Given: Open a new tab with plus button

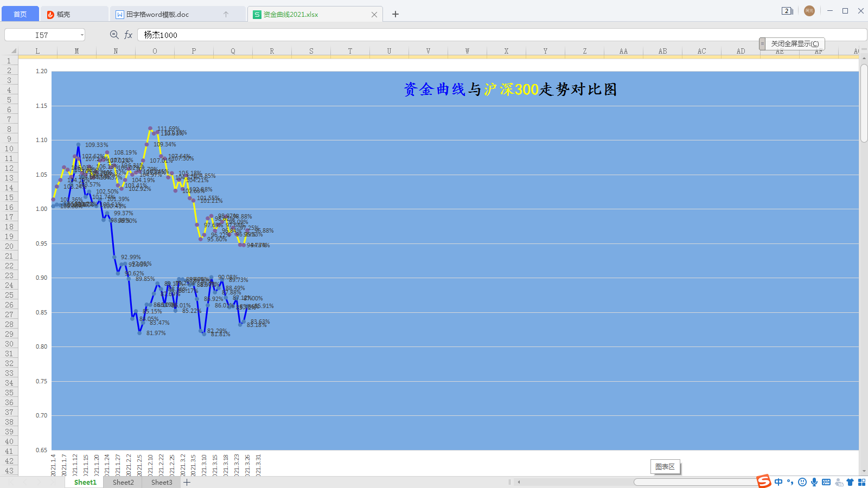Looking at the screenshot, I should pos(395,14).
